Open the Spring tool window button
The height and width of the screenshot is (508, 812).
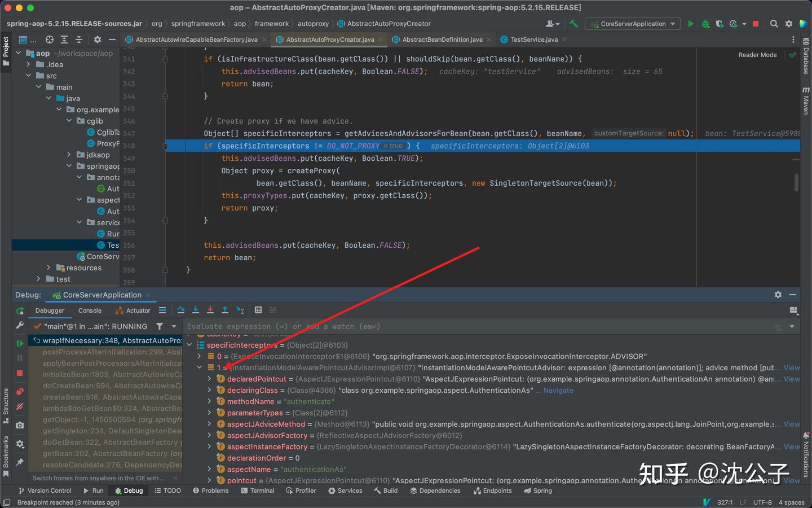pos(538,491)
